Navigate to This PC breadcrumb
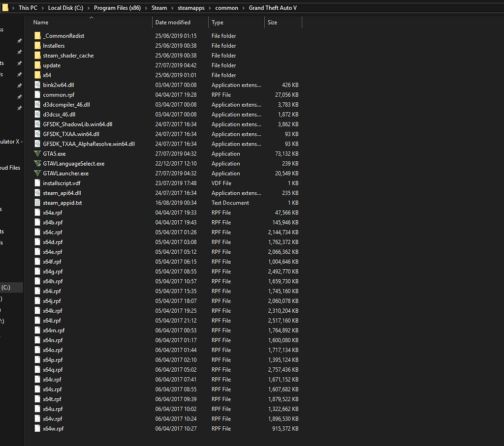 coord(28,8)
